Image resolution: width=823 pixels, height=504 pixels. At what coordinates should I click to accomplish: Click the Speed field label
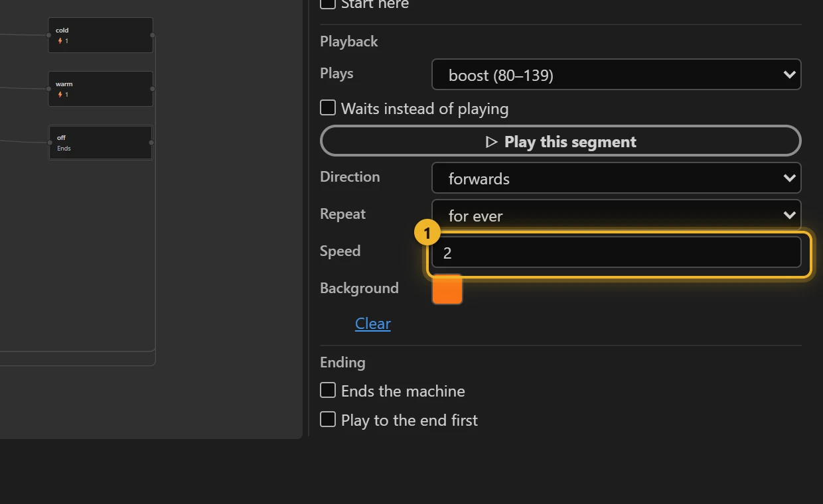pyautogui.click(x=340, y=251)
